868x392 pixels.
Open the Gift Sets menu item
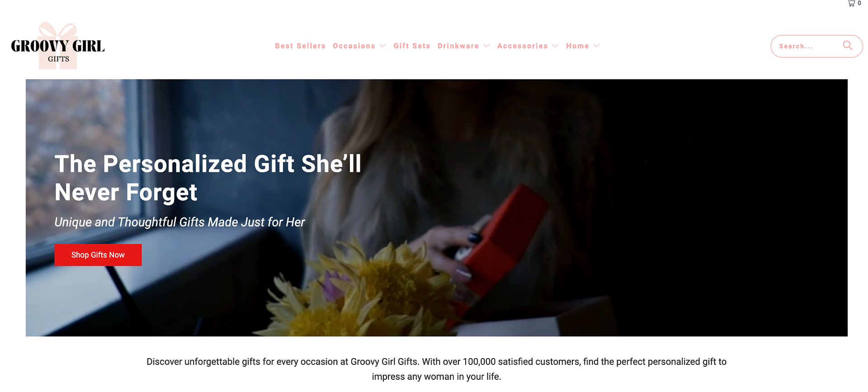412,46
